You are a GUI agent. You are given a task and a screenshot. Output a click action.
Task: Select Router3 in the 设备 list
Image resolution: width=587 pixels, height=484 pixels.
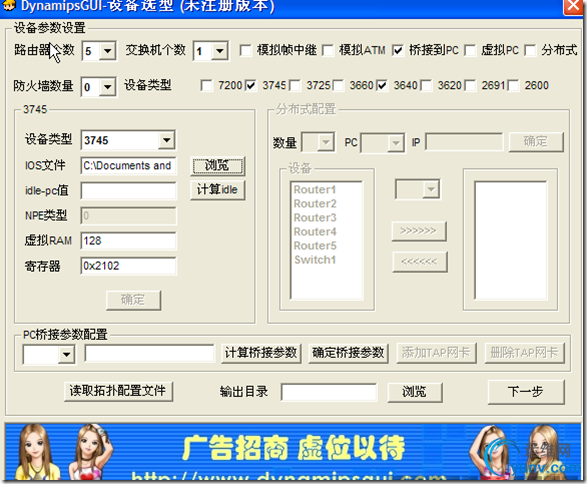tap(315, 217)
